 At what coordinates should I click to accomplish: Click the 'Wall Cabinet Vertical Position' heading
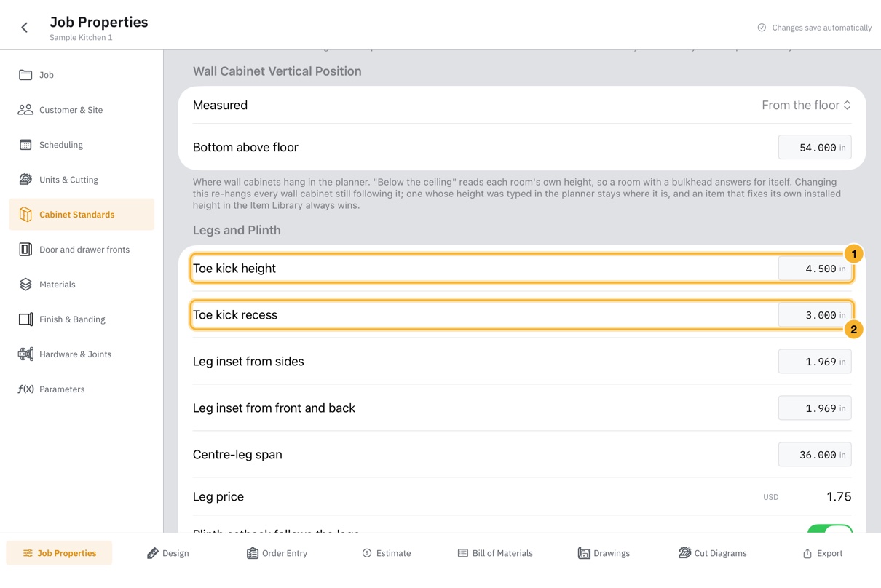[x=277, y=71]
